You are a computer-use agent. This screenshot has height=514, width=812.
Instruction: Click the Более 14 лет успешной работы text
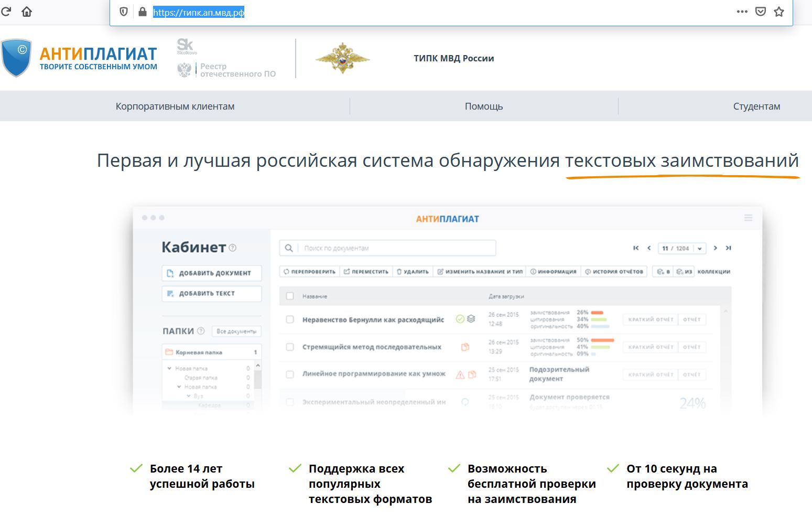point(202,476)
